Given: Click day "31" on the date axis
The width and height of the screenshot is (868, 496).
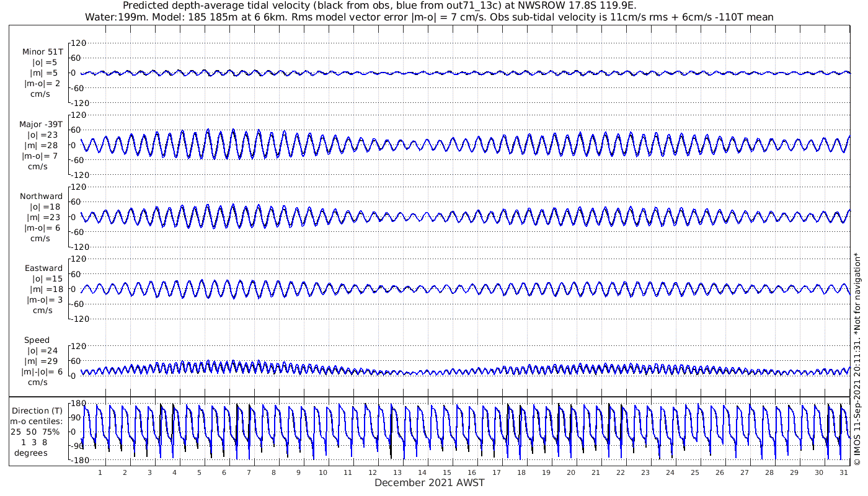Looking at the screenshot, I should pyautogui.click(x=843, y=472).
